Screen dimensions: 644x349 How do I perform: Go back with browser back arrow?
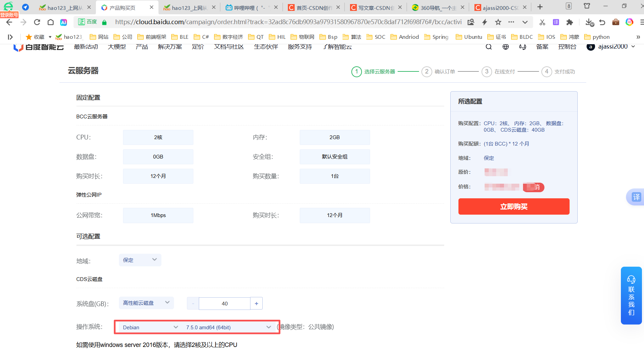(x=9, y=22)
